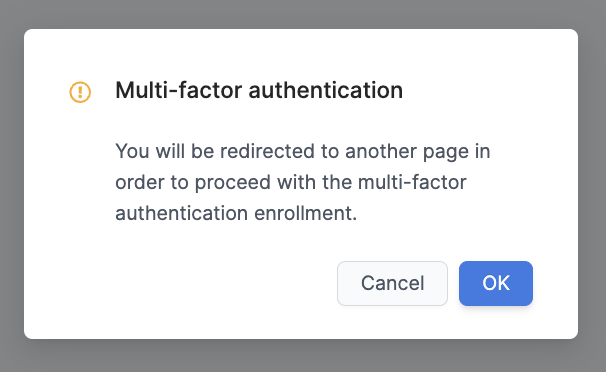Click empty white space left of Cancel button
606x372 pixels.
193,283
